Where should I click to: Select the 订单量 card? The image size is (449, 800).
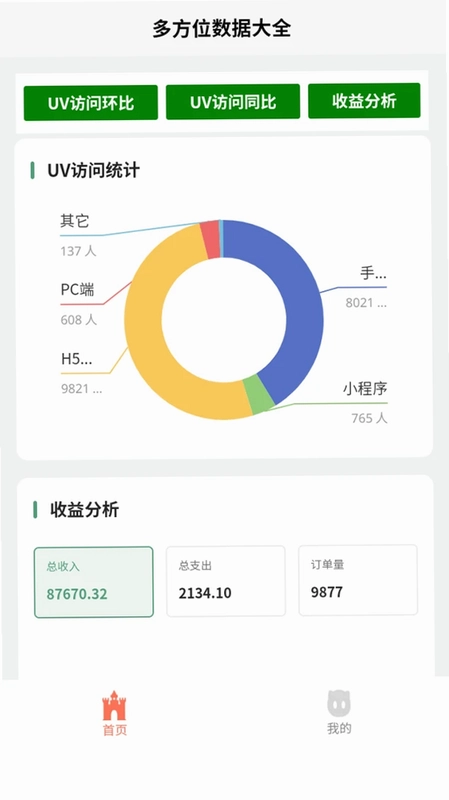(358, 580)
